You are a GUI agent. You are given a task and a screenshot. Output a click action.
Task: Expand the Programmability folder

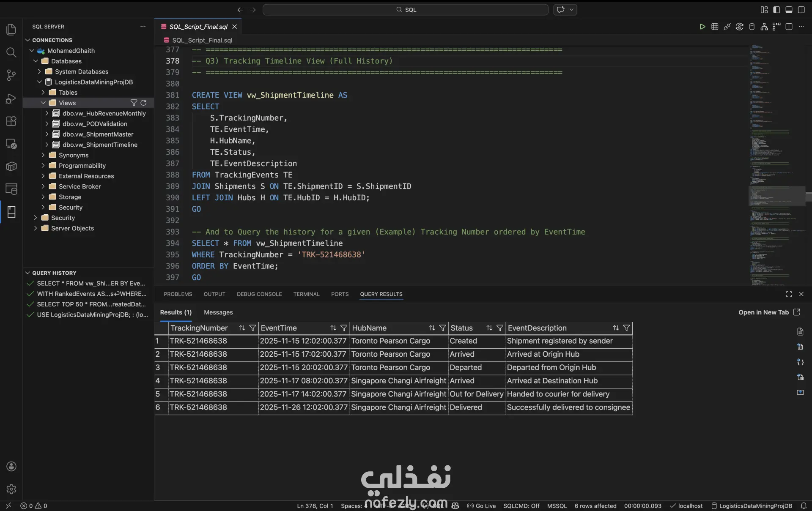coord(43,166)
